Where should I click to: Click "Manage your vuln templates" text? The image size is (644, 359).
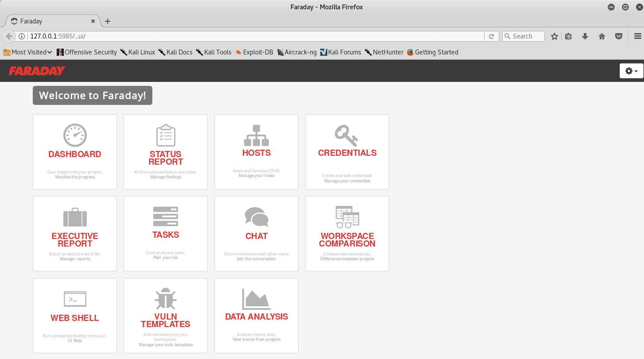pos(166,345)
